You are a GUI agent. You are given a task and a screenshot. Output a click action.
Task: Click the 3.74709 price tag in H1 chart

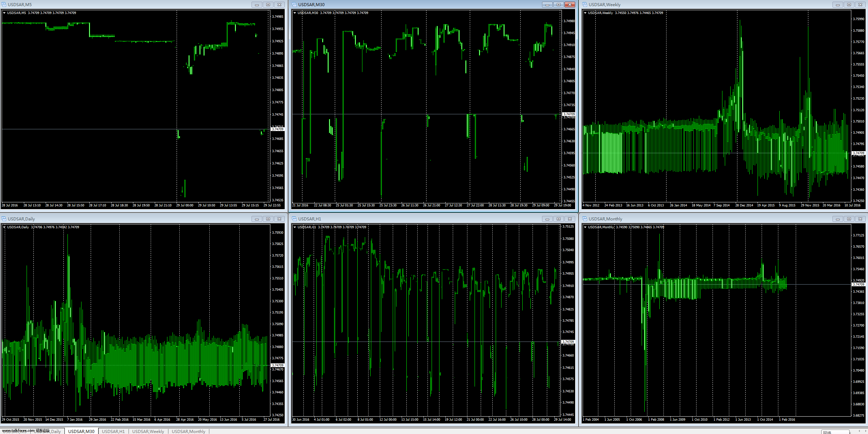pyautogui.click(x=568, y=342)
